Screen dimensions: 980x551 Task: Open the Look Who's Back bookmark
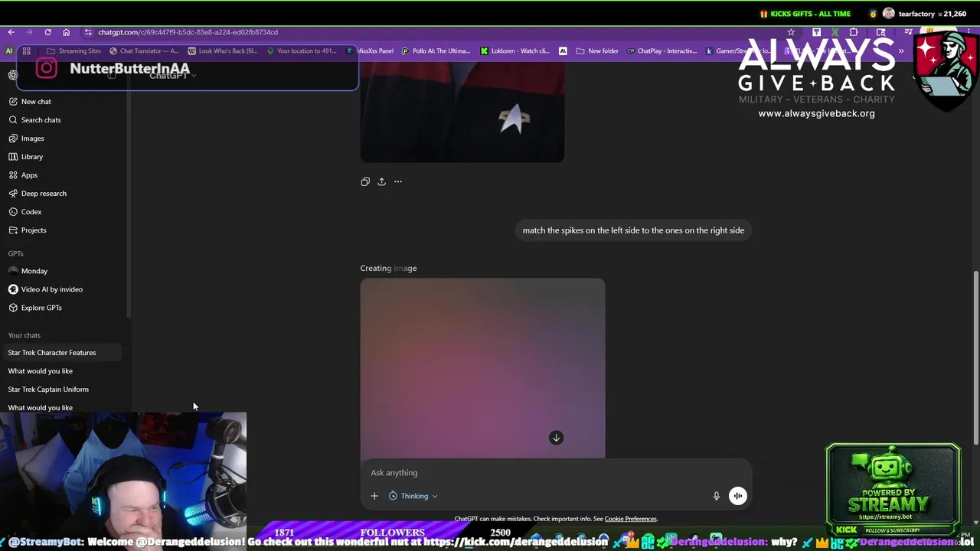coord(223,51)
